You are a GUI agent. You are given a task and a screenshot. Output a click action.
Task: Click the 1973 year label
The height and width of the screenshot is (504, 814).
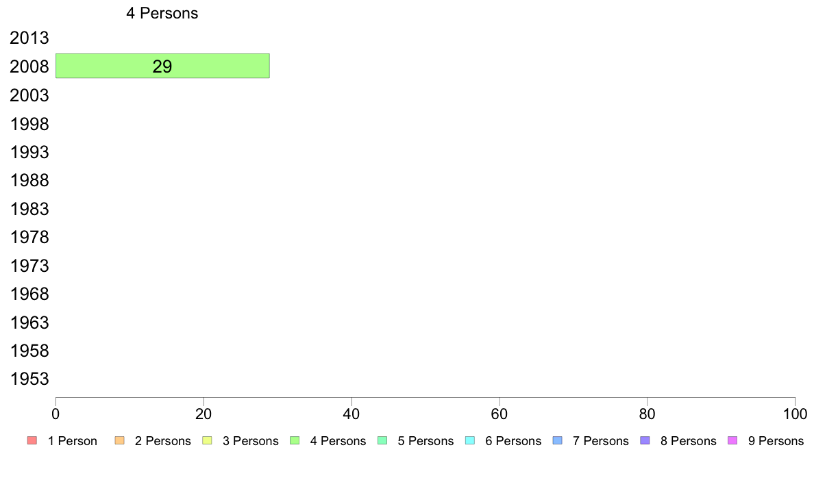[29, 266]
